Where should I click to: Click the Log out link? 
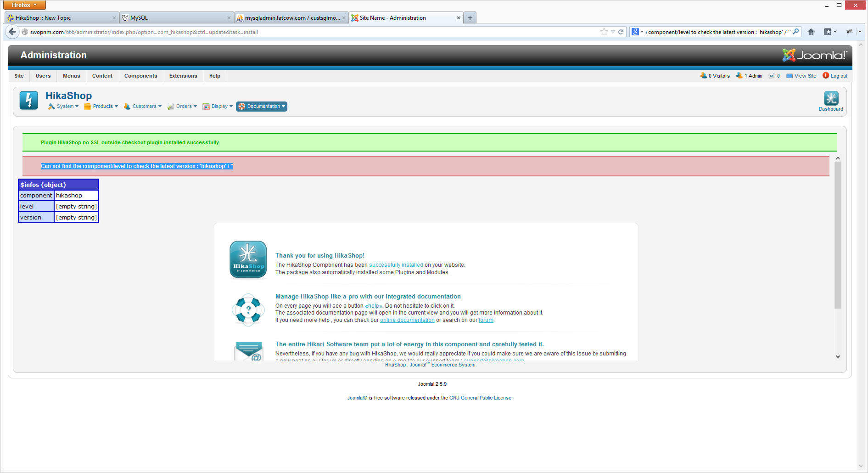pos(839,76)
